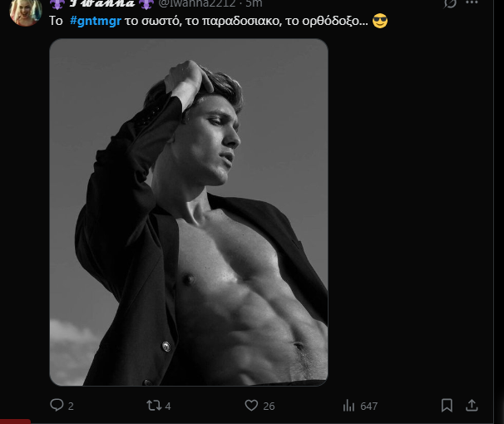This screenshot has height=424, width=504.
Task: Click the view count 647
Action: 368,406
